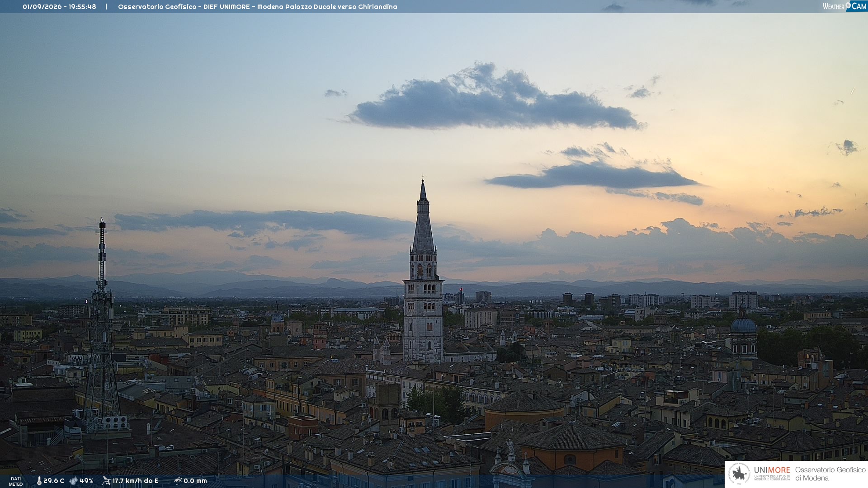
Task: Click the 49% humidity value
Action: click(86, 481)
